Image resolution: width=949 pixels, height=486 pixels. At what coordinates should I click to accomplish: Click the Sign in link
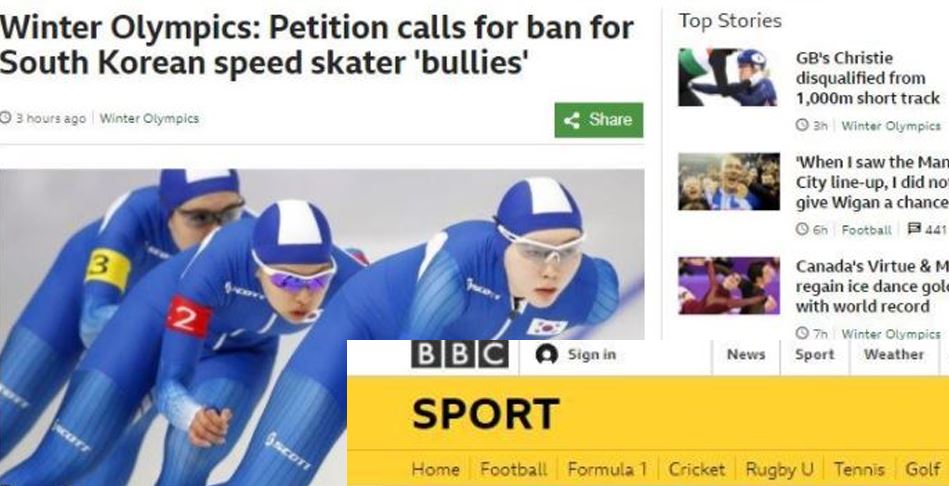tap(591, 355)
